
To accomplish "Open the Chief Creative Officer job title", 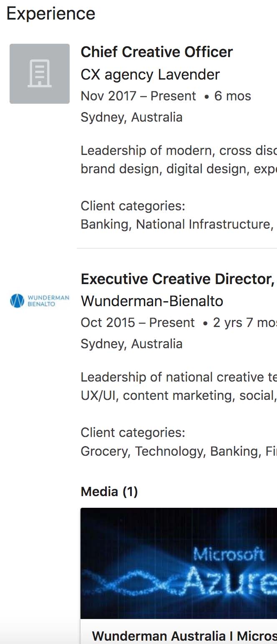I will point(157,52).
